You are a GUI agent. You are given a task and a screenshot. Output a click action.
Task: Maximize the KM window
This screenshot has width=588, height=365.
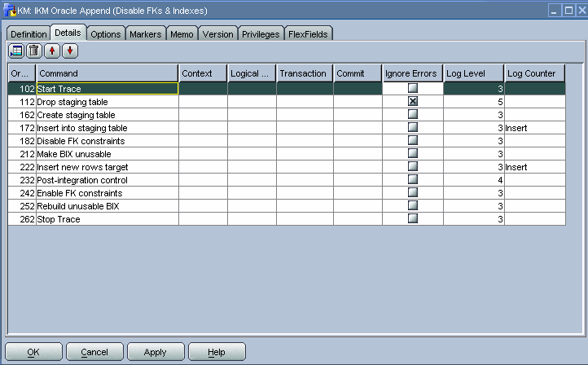click(569, 10)
